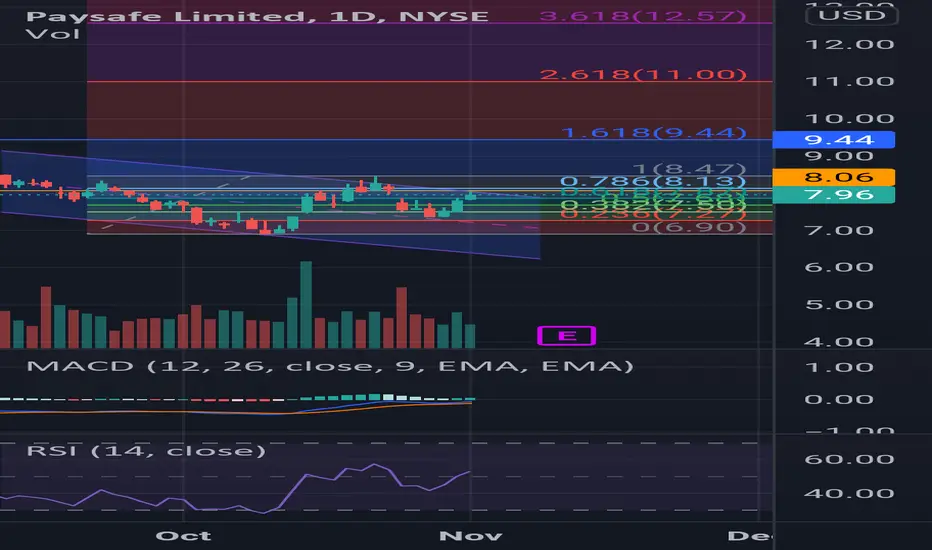Select the Paysafe Limited chart title
This screenshot has width=932, height=550.
257,16
